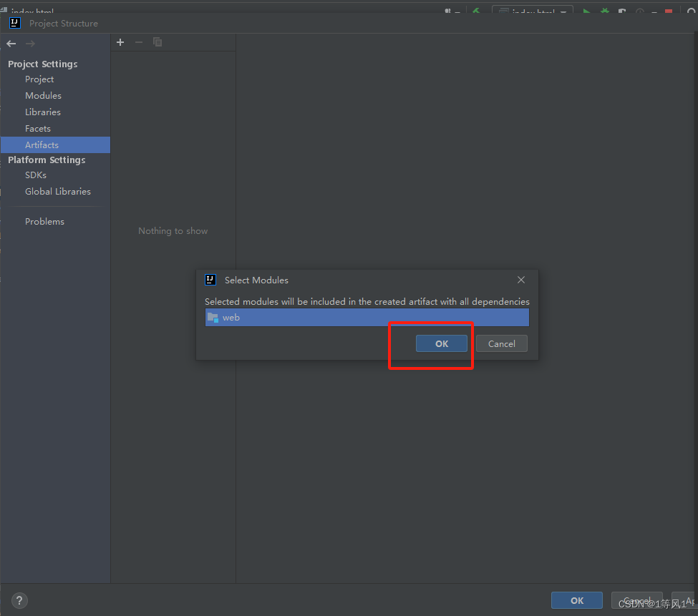
Task: Open the Modules settings page
Action: (x=55, y=96)
